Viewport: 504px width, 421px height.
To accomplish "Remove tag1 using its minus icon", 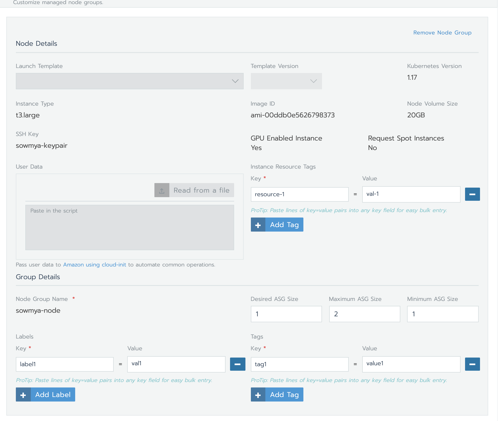I will (472, 364).
